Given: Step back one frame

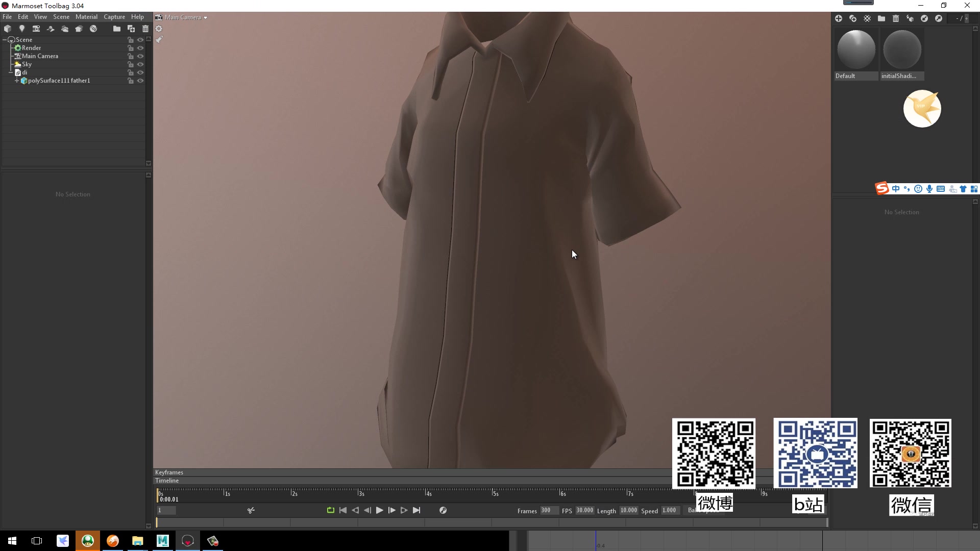Looking at the screenshot, I should [367, 510].
